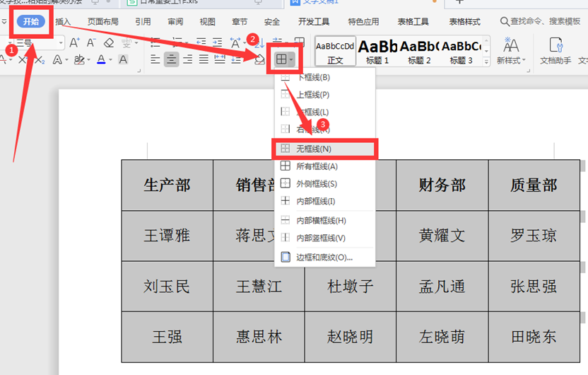Open the View (视图) tab
Image resolution: width=588 pixels, height=375 pixels.
(207, 21)
